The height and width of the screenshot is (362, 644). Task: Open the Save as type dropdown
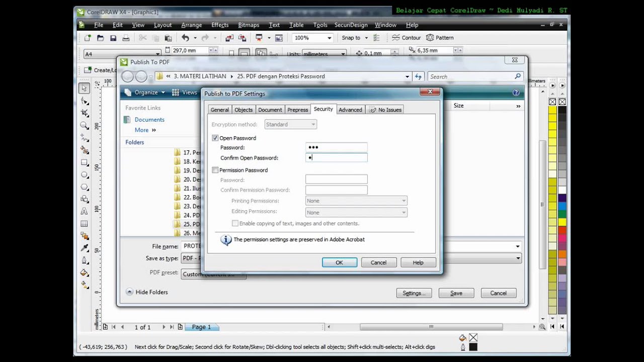coord(518,258)
